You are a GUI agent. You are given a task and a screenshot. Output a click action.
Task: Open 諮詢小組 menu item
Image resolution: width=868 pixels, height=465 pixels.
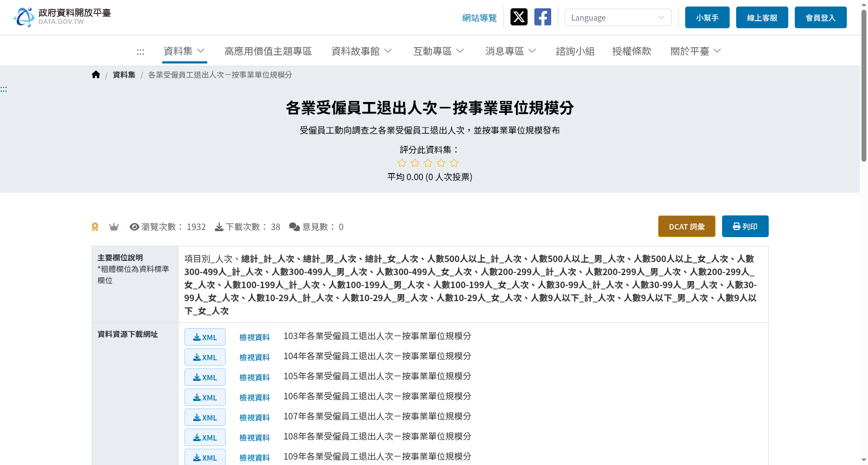(575, 51)
